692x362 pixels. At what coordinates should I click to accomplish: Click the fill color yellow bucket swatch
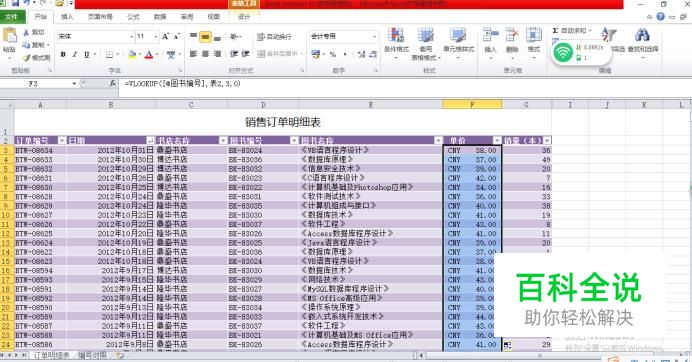pyautogui.click(x=131, y=54)
